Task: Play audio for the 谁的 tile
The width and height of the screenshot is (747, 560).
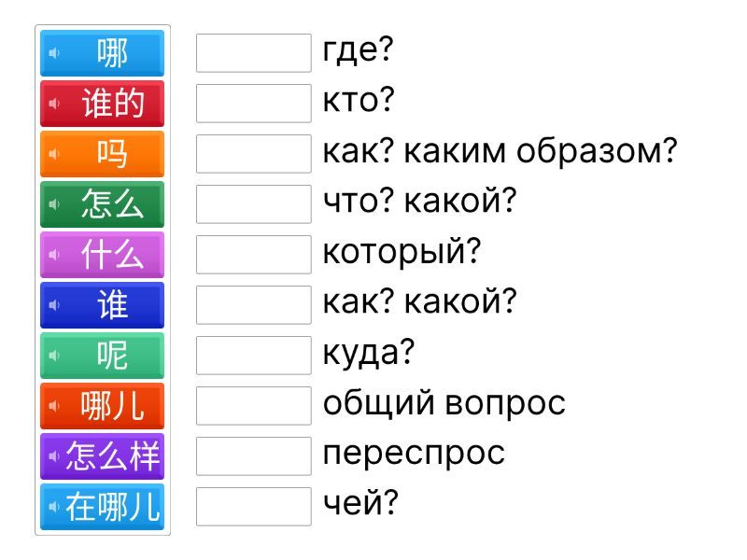Action: coord(54,104)
